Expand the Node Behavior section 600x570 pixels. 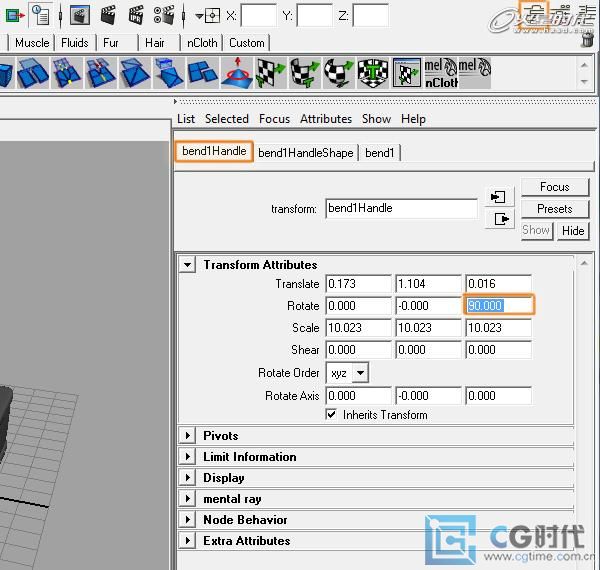[188, 520]
